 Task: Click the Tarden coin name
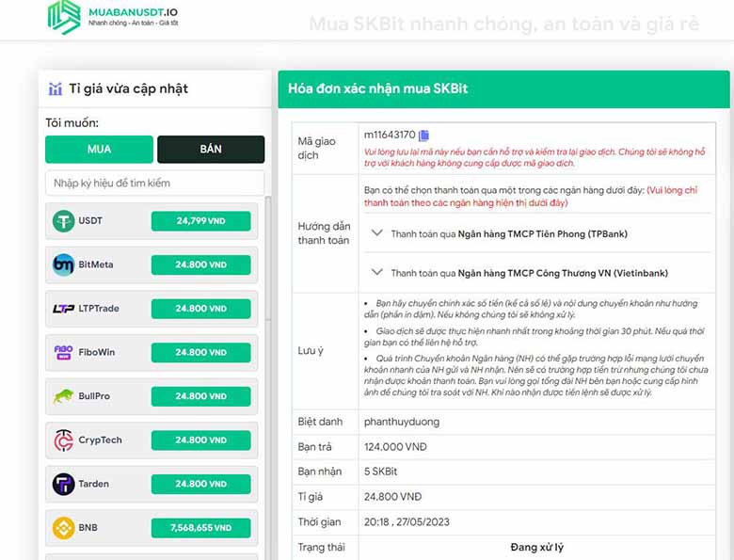[93, 484]
